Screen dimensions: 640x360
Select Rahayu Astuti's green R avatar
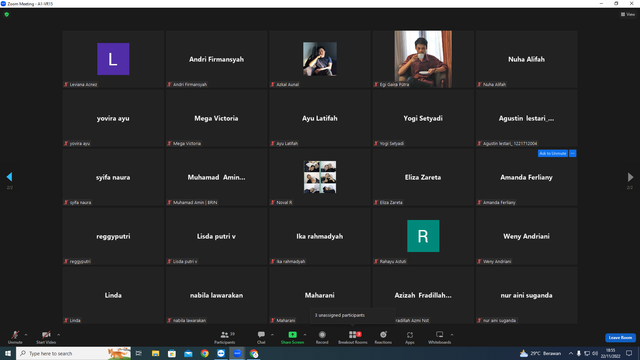[423, 236]
